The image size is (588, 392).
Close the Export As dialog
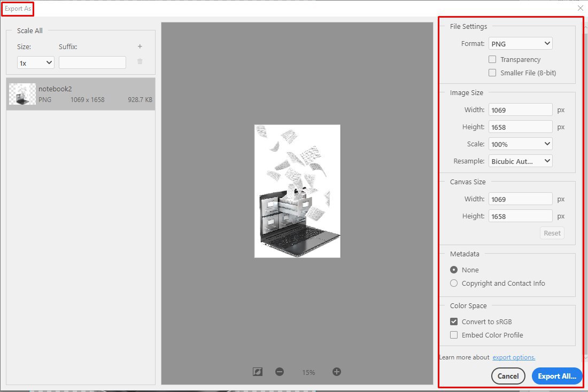click(580, 8)
